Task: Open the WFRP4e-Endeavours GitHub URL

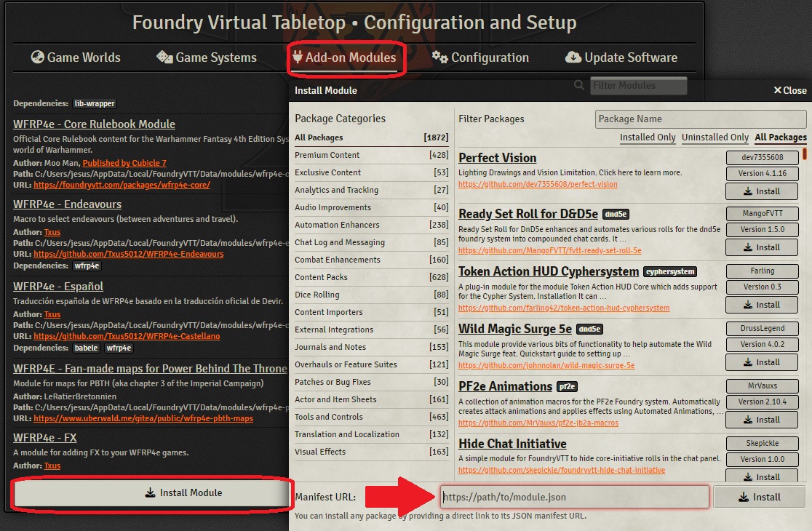Action: (129, 254)
